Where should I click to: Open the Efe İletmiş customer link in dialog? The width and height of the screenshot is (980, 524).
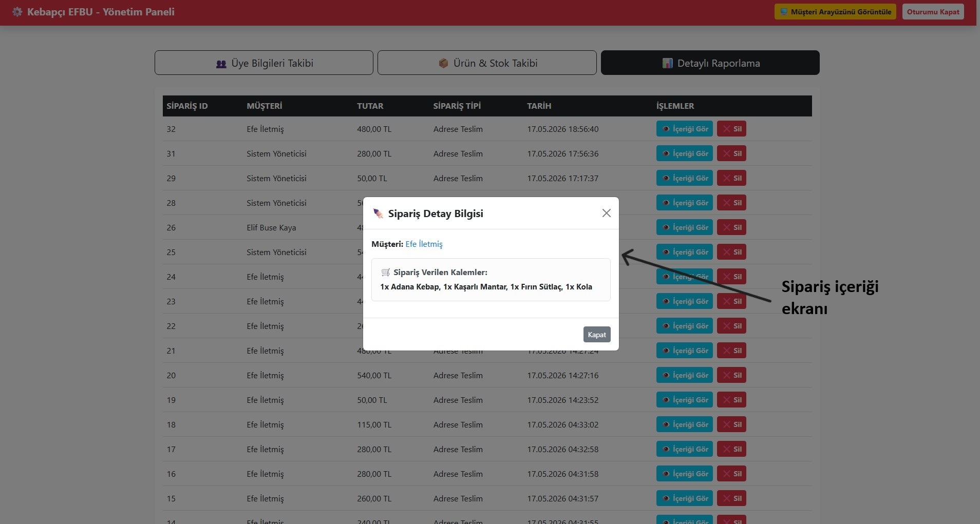point(424,244)
